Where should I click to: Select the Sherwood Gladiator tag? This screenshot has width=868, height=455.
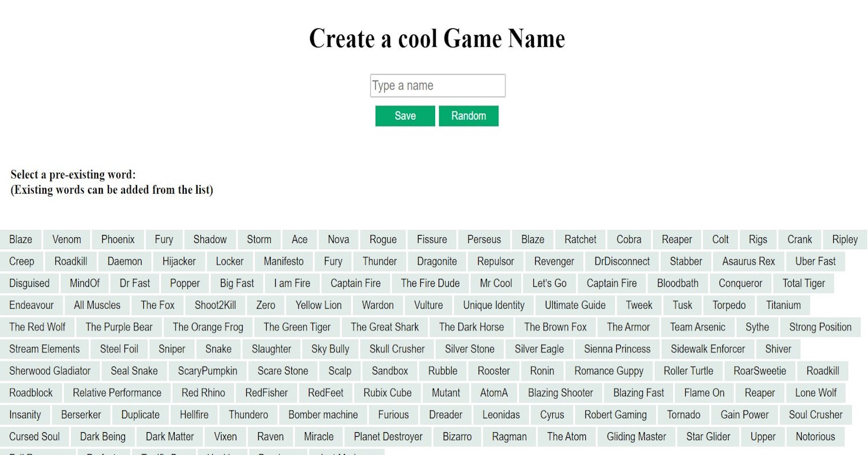[50, 371]
